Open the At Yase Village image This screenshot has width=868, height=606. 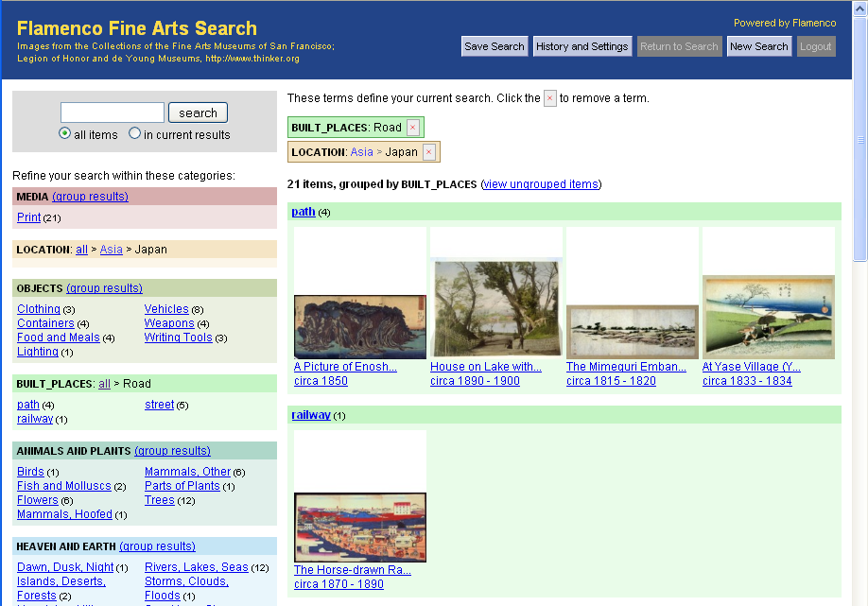[768, 317]
